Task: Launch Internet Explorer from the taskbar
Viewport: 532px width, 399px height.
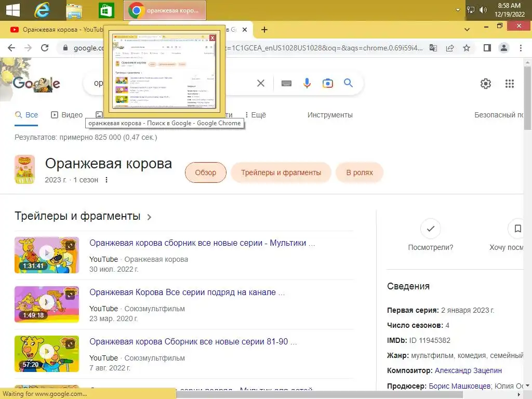Action: (x=42, y=10)
